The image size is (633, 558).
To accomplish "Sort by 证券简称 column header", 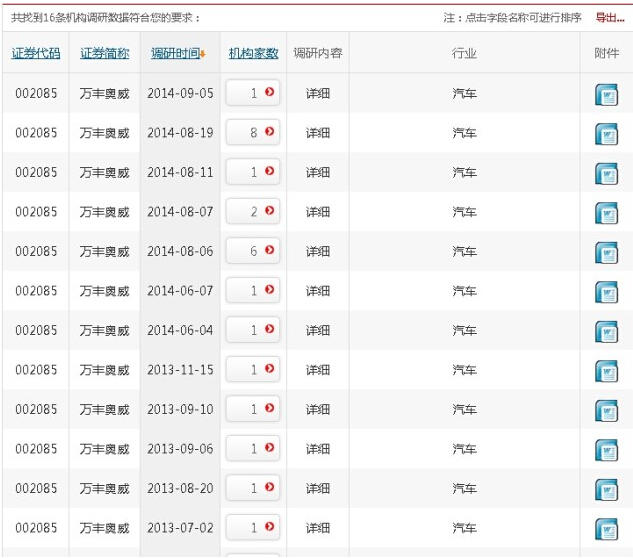I will pyautogui.click(x=105, y=53).
